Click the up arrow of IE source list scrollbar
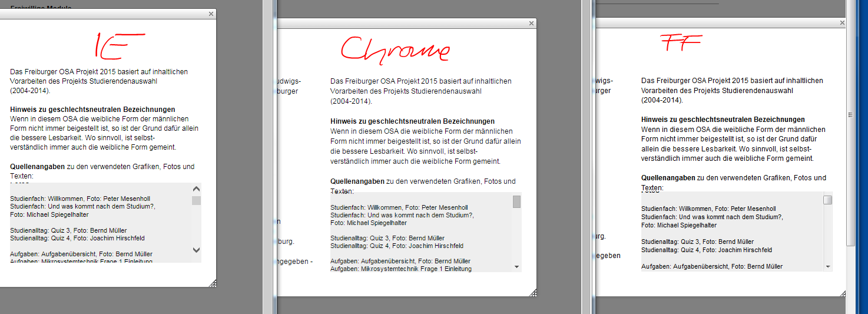This screenshot has width=868, height=314. [197, 189]
